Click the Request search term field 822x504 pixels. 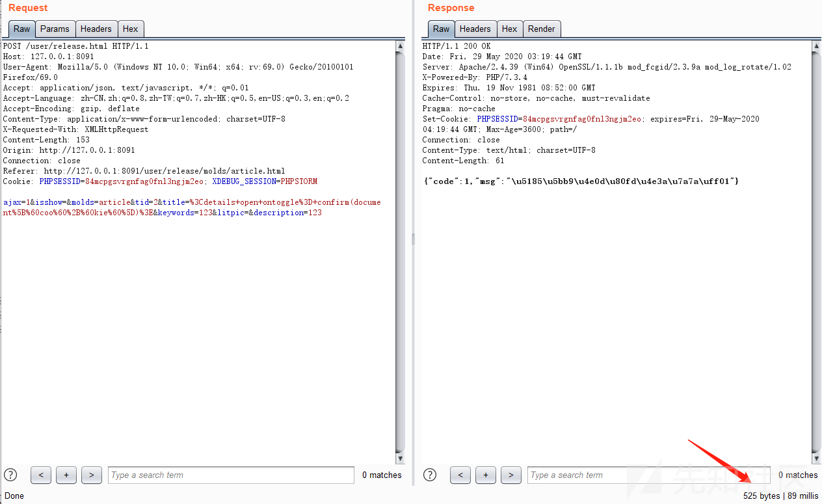pyautogui.click(x=231, y=475)
